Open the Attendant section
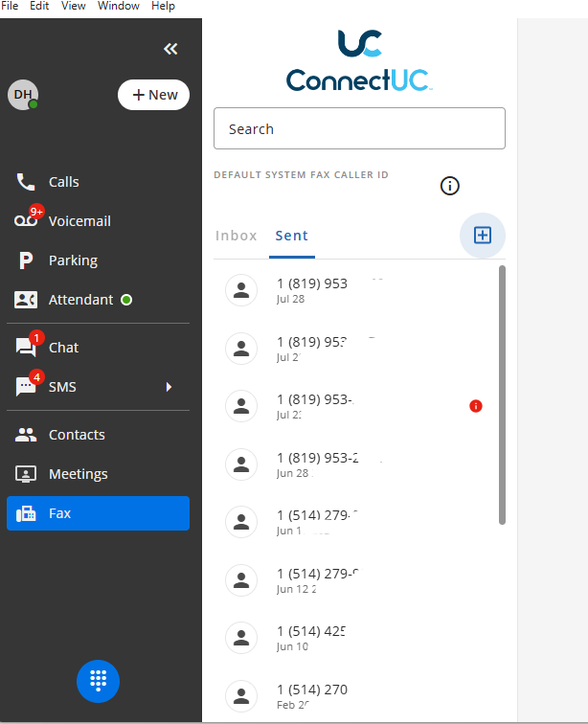This screenshot has width=588, height=724. pyautogui.click(x=98, y=300)
